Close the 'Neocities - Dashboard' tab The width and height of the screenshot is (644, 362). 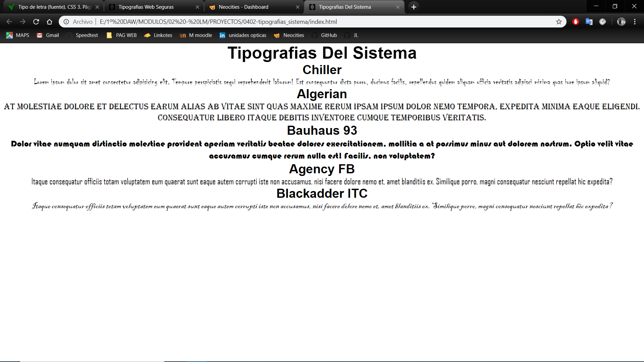click(298, 7)
